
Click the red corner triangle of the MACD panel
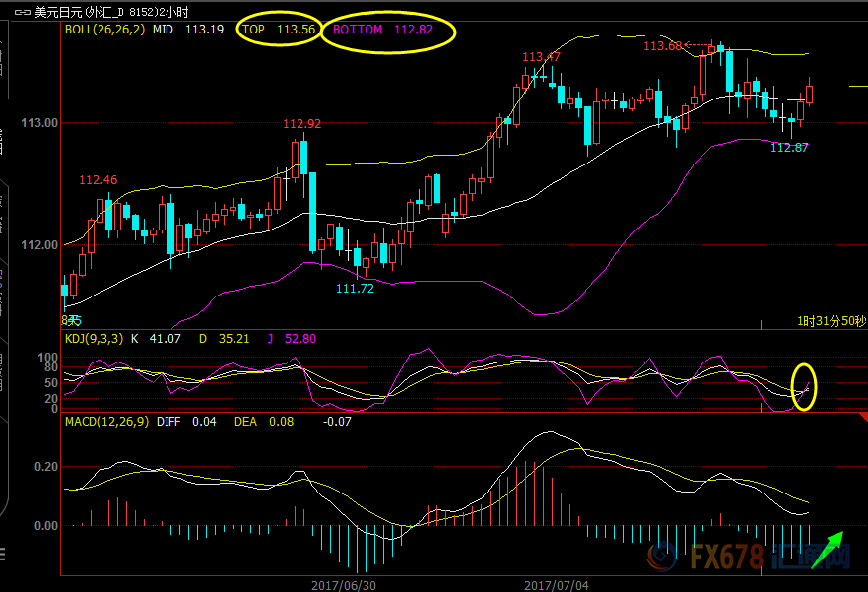pyautogui.click(x=863, y=417)
